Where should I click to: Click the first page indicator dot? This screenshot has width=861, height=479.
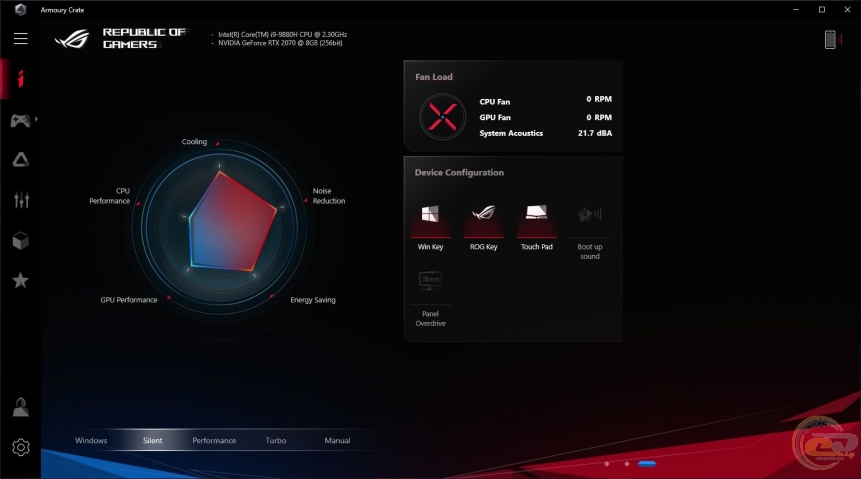tap(607, 464)
